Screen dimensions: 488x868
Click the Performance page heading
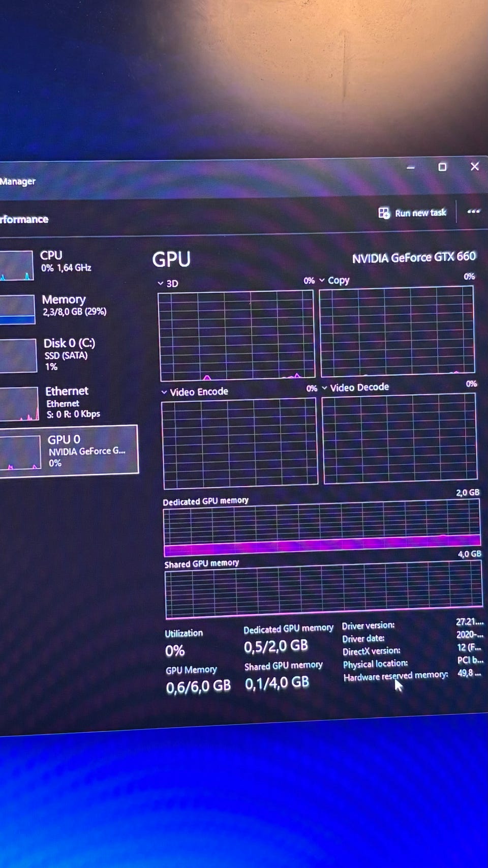pos(24,219)
